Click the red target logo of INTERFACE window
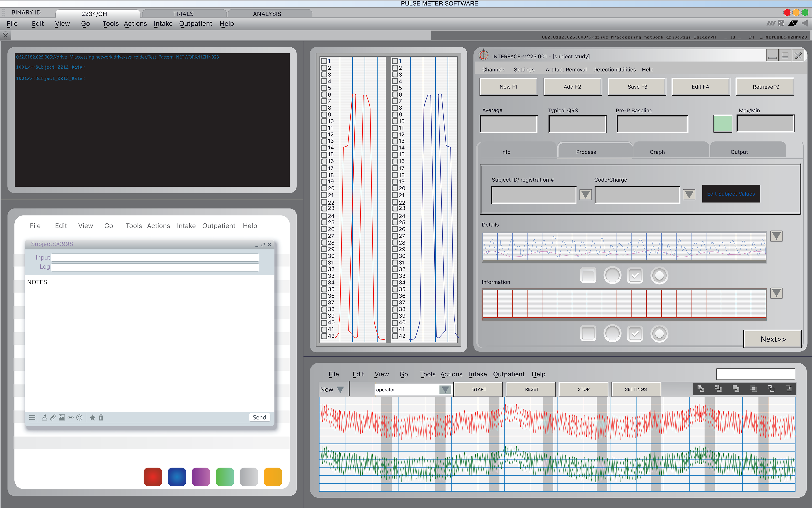The width and height of the screenshot is (812, 508). pyautogui.click(x=484, y=55)
